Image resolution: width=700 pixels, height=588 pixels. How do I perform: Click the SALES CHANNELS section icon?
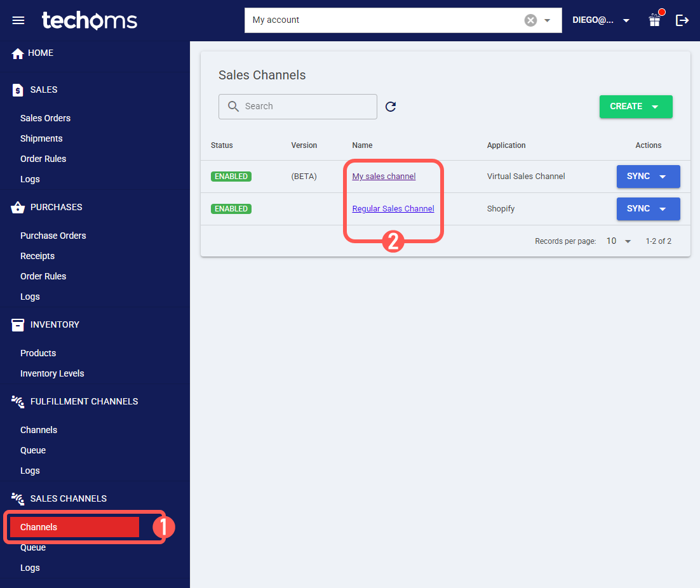click(17, 498)
